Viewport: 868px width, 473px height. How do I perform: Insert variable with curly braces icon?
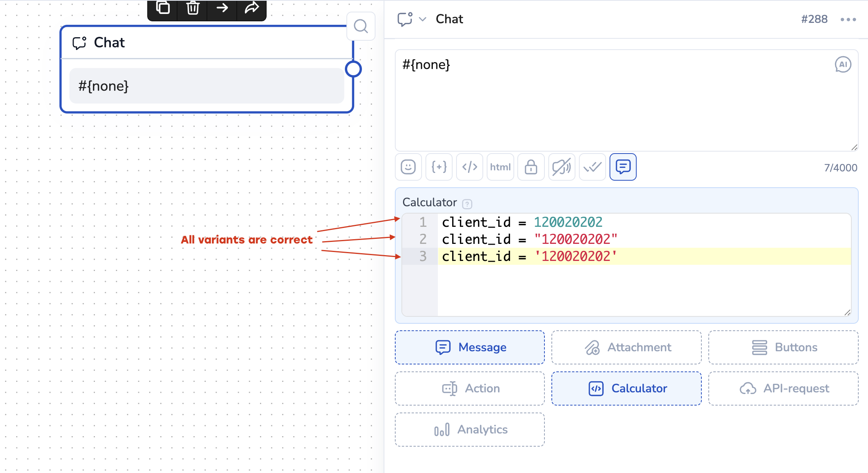[x=439, y=167]
